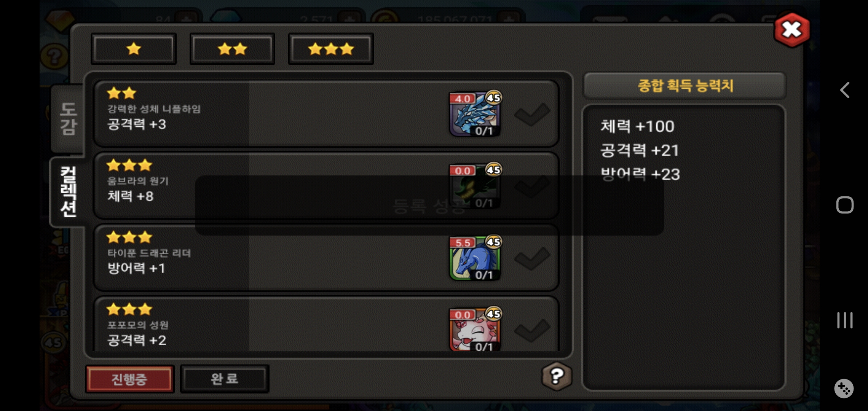This screenshot has width=868, height=411.
Task: Filter by one-star collections
Action: pyautogui.click(x=134, y=49)
